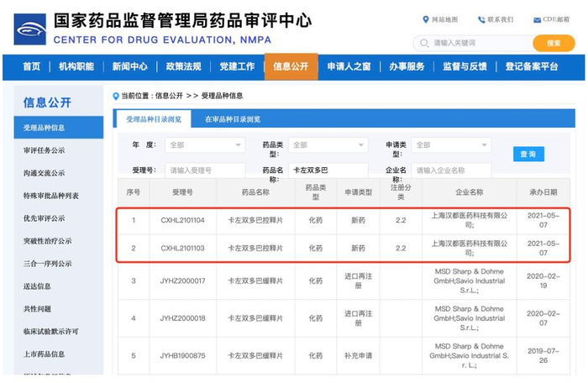The image size is (588, 383).
Task: Open the 办事服务 menu
Action: 407,66
